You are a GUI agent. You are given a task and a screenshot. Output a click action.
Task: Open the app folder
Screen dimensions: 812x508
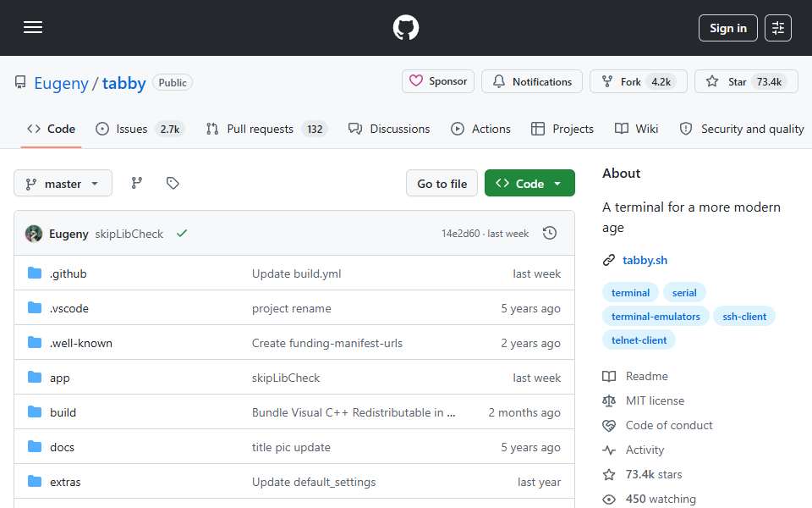[x=59, y=378]
